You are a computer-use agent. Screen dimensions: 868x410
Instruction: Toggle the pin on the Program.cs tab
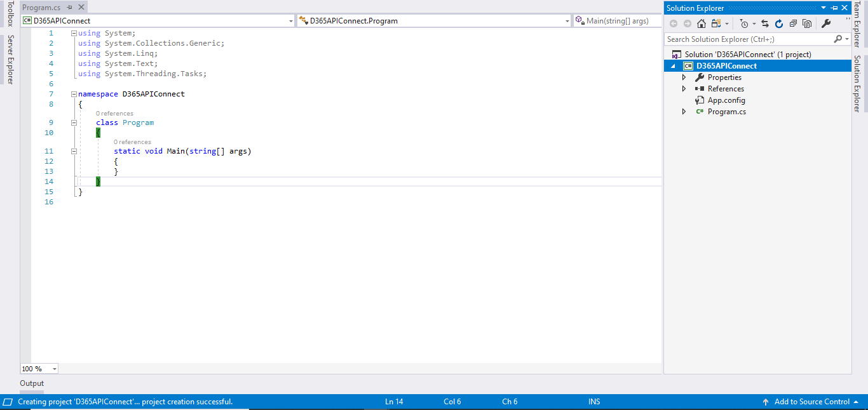coord(70,8)
